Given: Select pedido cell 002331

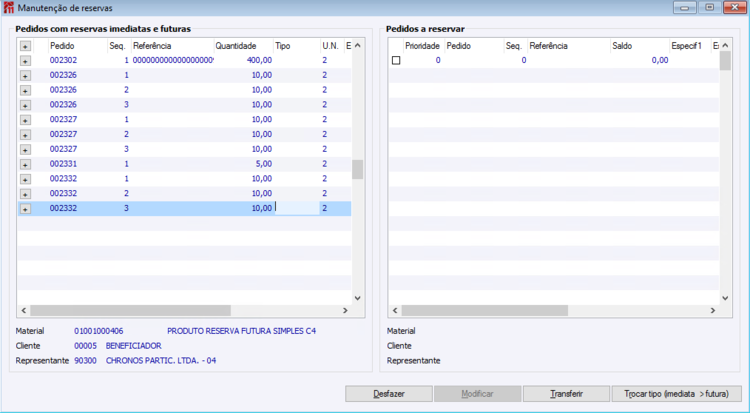Looking at the screenshot, I should pyautogui.click(x=63, y=164).
